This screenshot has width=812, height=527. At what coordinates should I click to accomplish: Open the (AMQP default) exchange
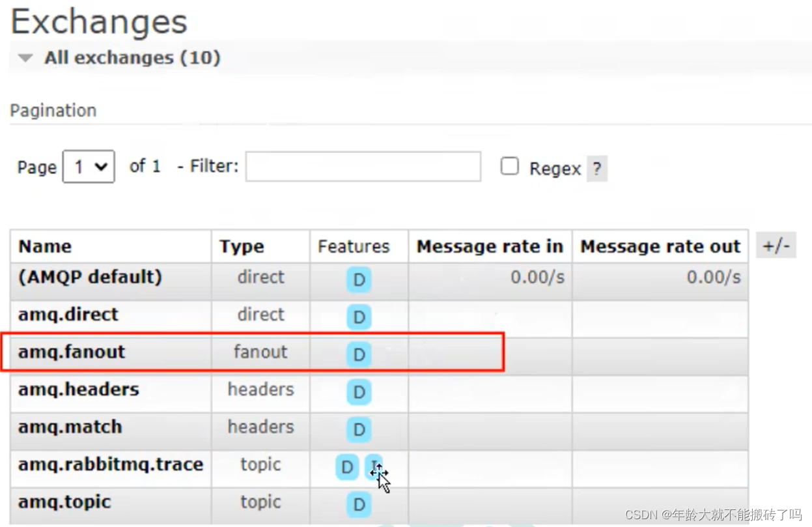(90, 278)
